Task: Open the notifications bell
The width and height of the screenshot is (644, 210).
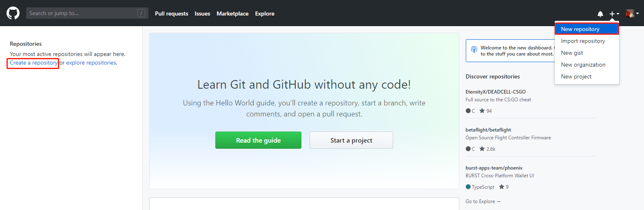Action: pyautogui.click(x=600, y=14)
